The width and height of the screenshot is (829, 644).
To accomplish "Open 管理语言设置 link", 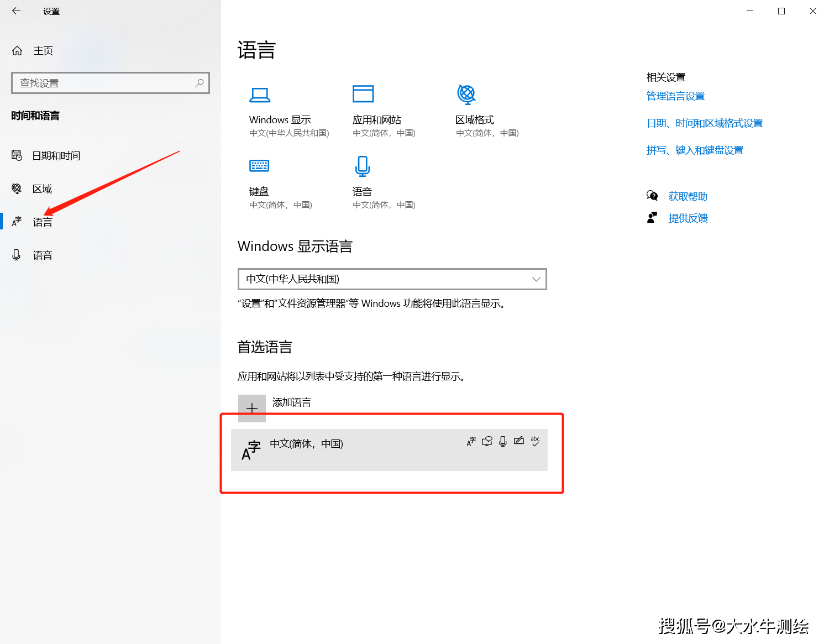I will click(675, 96).
